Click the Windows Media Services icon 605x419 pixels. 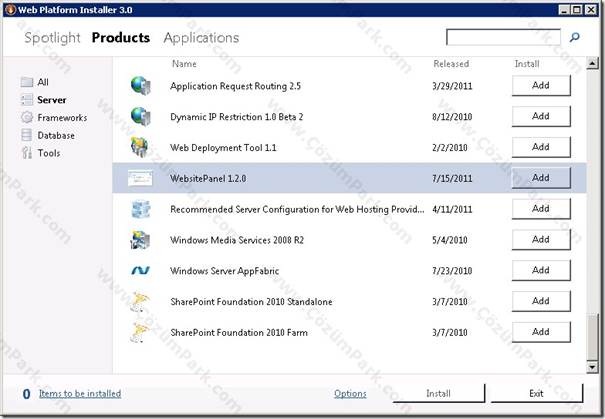140,240
